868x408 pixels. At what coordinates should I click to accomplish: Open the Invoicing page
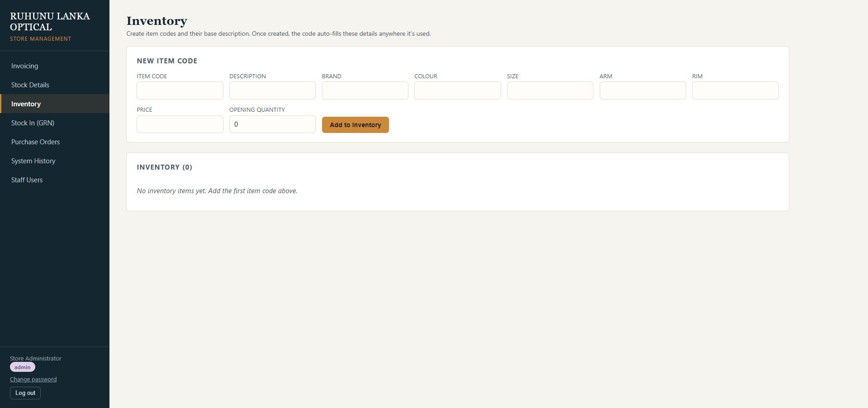(55, 66)
